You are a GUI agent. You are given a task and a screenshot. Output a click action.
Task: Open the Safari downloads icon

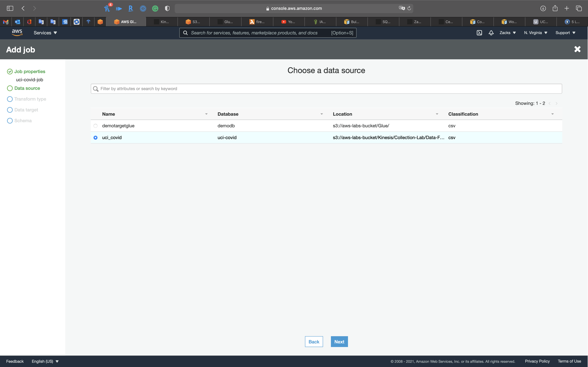tap(543, 8)
